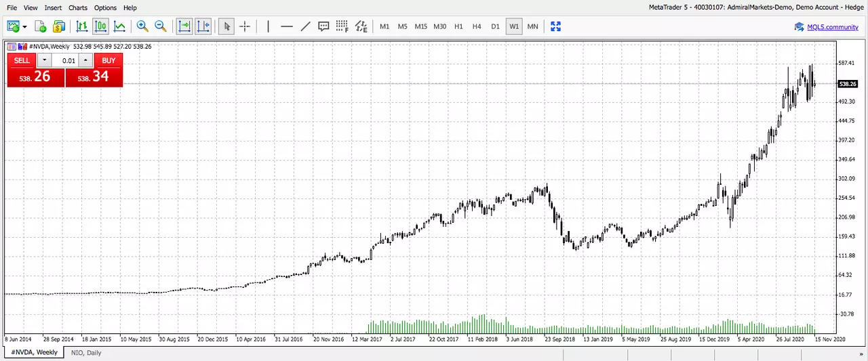Switch to the #NVDA, Weekly tab
Image resolution: width=868 pixels, height=361 pixels.
34,352
